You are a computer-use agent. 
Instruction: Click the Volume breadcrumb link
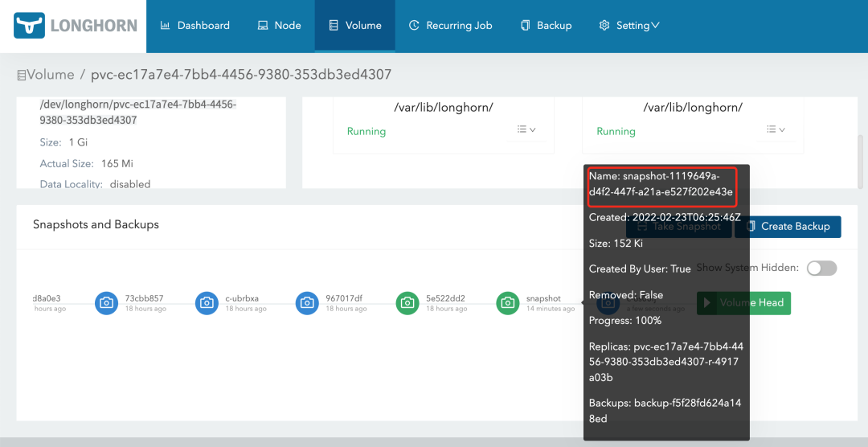click(x=50, y=75)
